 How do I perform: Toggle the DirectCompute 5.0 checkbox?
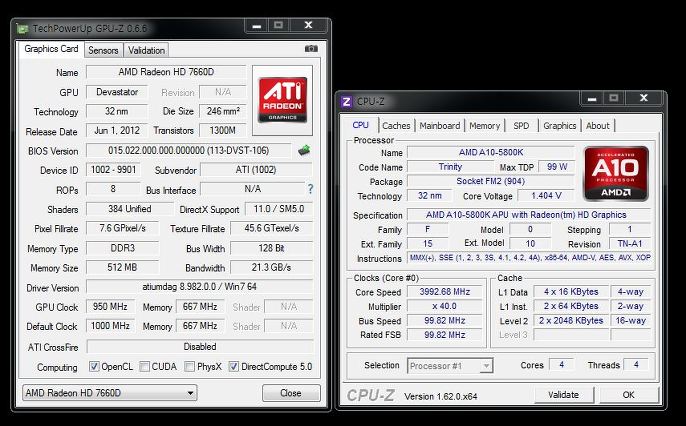tap(234, 367)
